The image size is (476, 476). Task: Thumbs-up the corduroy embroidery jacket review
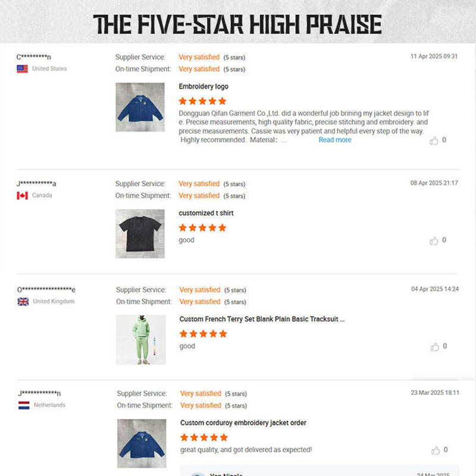pos(436,450)
